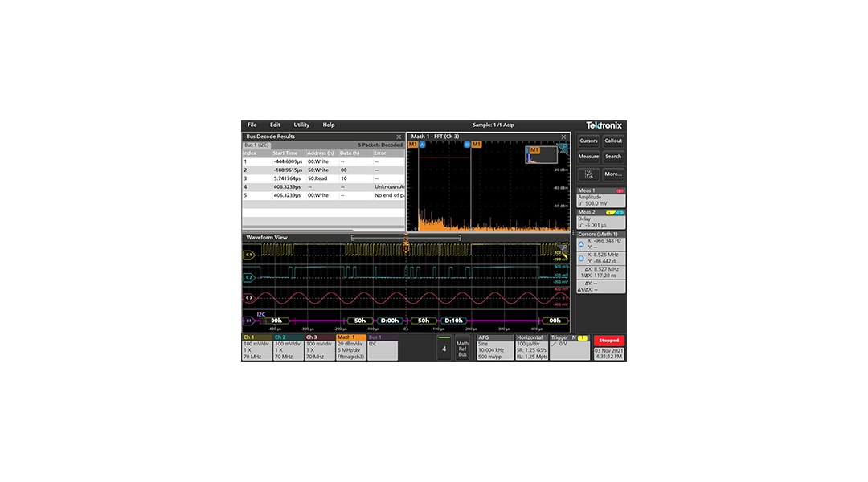Click the Error column header
This screenshot has height=482, width=868.
click(x=389, y=153)
